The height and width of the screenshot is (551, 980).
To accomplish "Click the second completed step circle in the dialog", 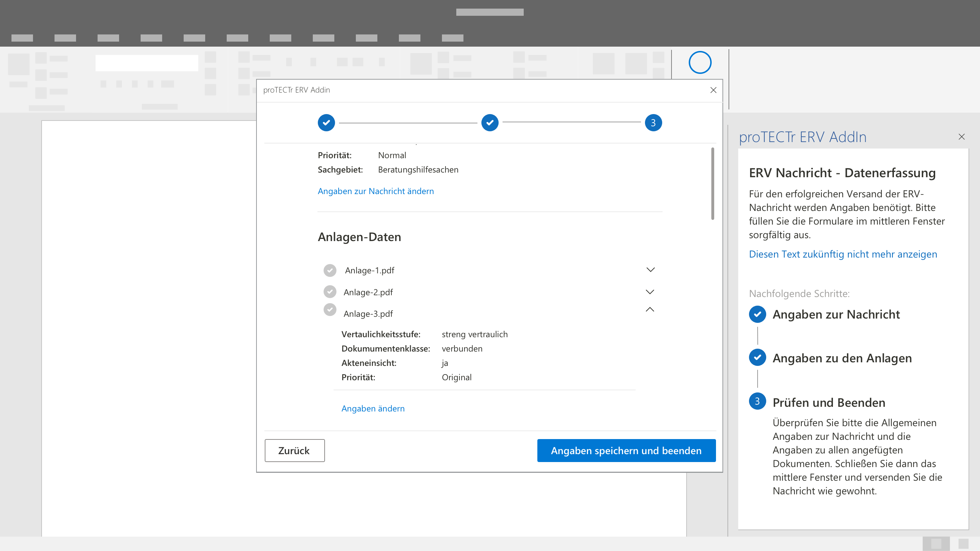I will point(490,123).
